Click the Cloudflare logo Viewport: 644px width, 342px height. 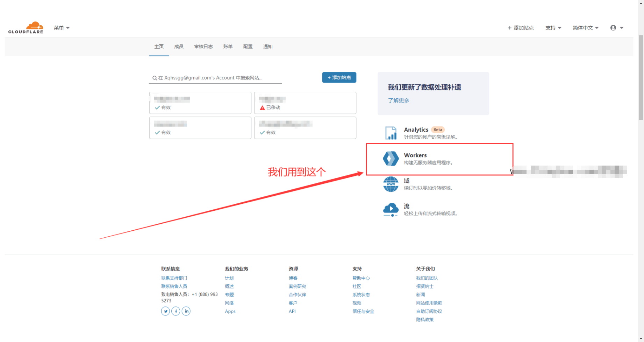pyautogui.click(x=26, y=28)
